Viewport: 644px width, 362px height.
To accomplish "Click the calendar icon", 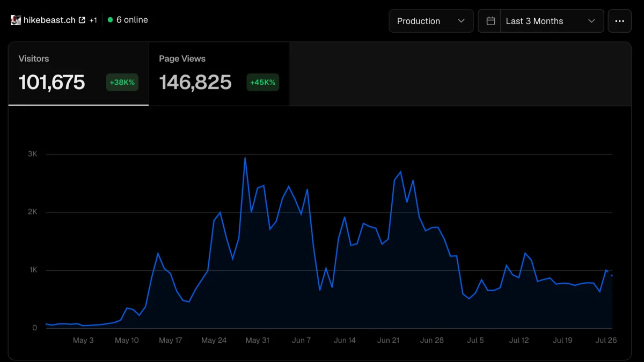I will coord(491,21).
